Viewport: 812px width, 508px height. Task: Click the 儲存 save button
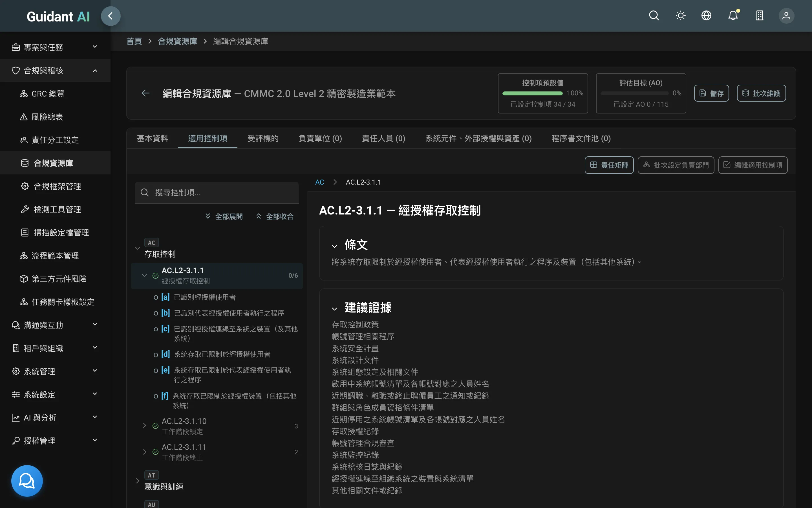tap(711, 93)
